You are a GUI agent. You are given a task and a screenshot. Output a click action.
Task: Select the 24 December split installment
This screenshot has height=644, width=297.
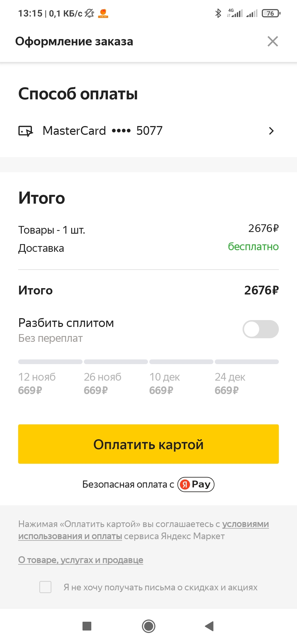230,383
